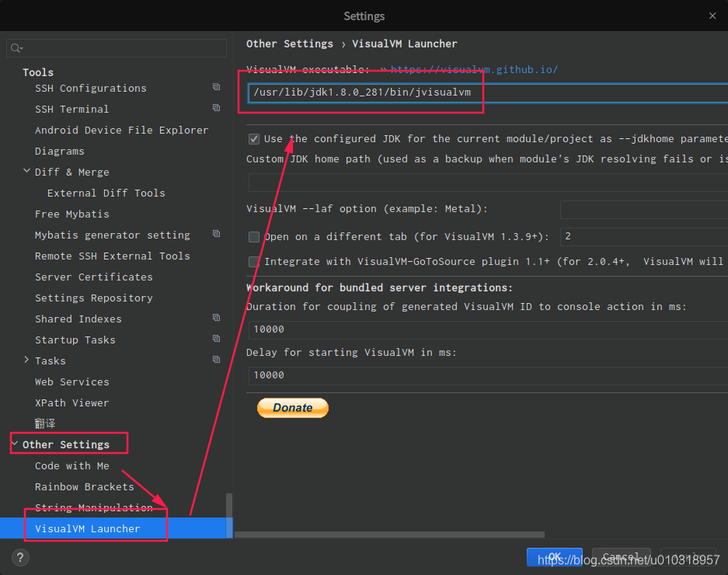The image size is (728, 575).
Task: Click the VisualVM executable path field
Action: pos(488,92)
